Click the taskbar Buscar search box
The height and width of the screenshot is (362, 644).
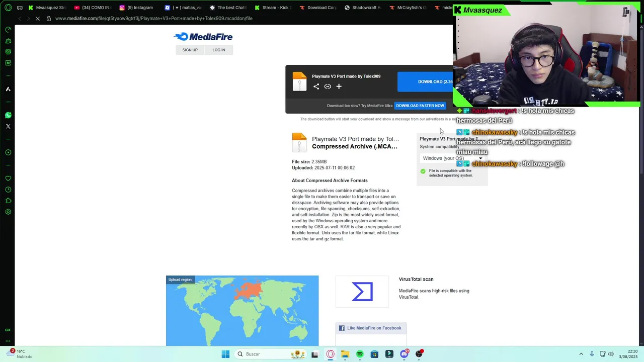271,354
